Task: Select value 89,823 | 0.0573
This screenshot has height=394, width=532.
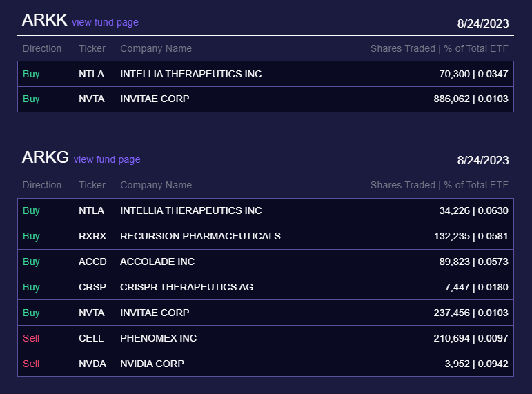Action: tap(473, 262)
